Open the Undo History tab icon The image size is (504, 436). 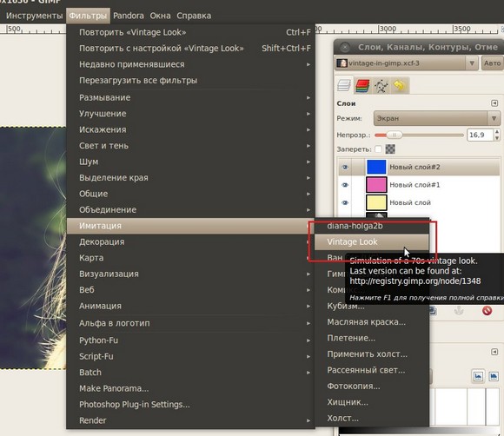click(x=399, y=86)
